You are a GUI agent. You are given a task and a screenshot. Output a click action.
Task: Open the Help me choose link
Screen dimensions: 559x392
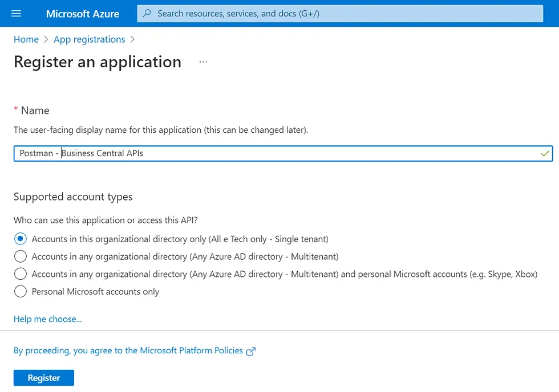pyautogui.click(x=48, y=319)
